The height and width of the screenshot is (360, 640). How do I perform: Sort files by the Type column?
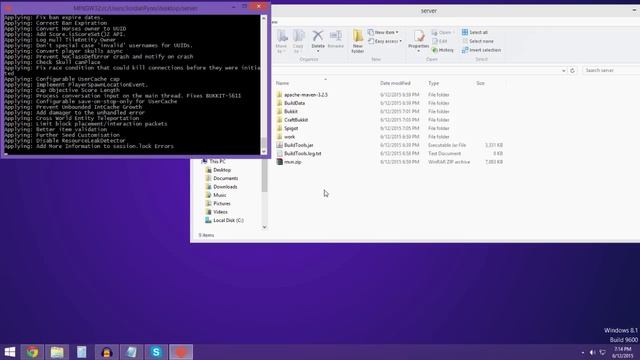(433, 83)
